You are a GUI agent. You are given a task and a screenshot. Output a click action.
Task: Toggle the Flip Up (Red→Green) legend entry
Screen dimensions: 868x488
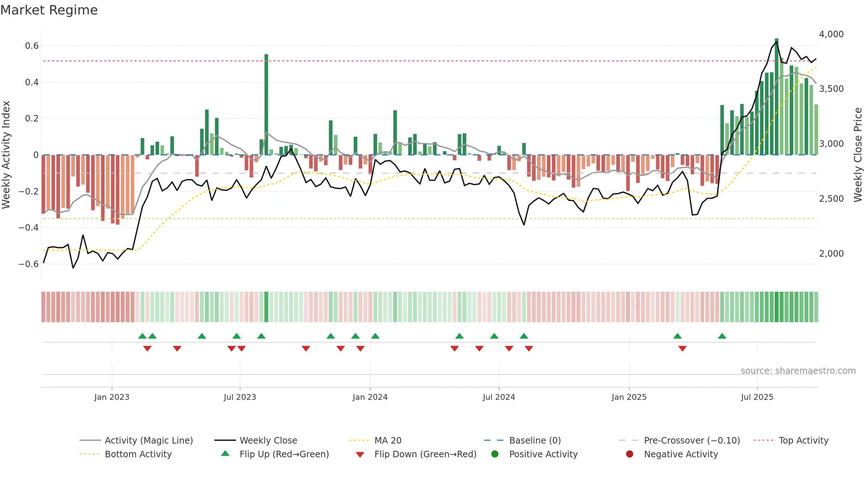[x=275, y=454]
